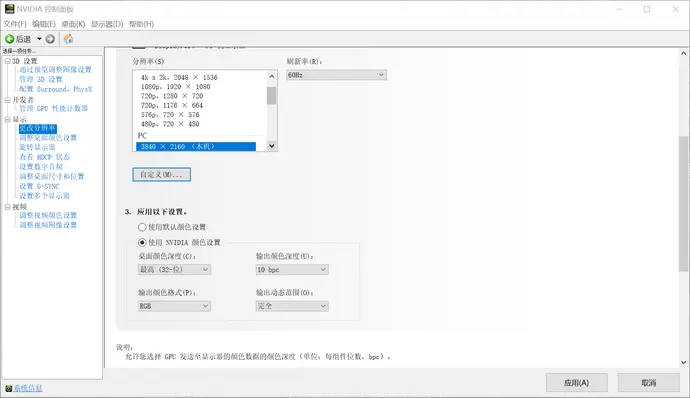Open 调整视频图像设置 task
Image resolution: width=690 pixels, height=398 pixels.
click(x=48, y=225)
